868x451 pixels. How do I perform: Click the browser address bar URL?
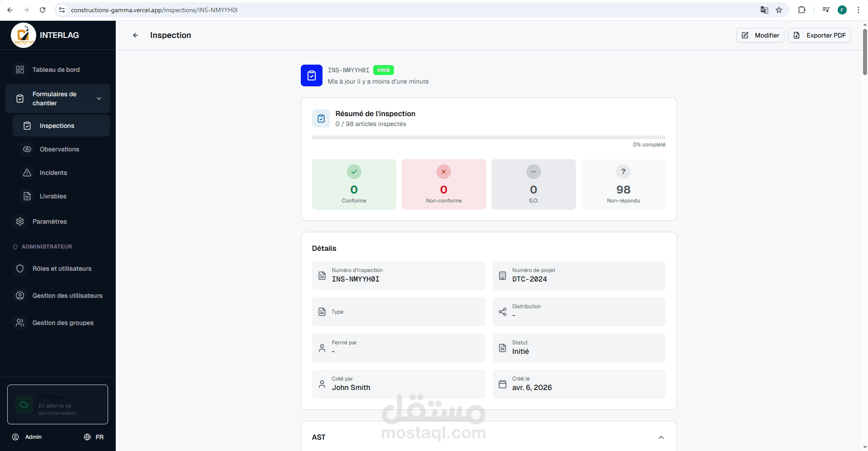coord(154,10)
